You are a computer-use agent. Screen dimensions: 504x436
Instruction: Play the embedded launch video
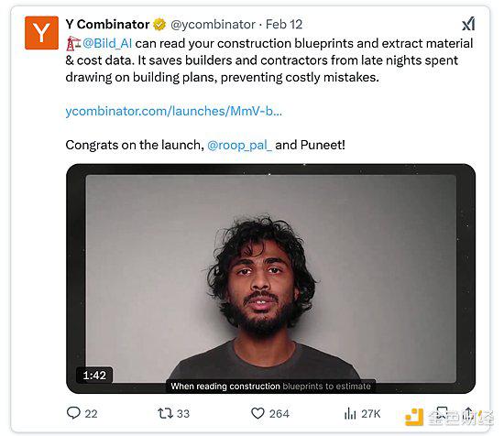(x=270, y=278)
